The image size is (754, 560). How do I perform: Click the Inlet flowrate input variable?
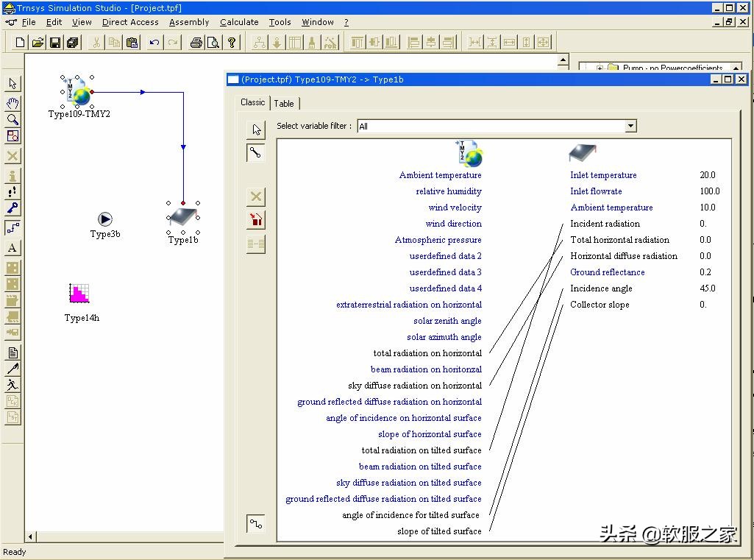tap(596, 191)
